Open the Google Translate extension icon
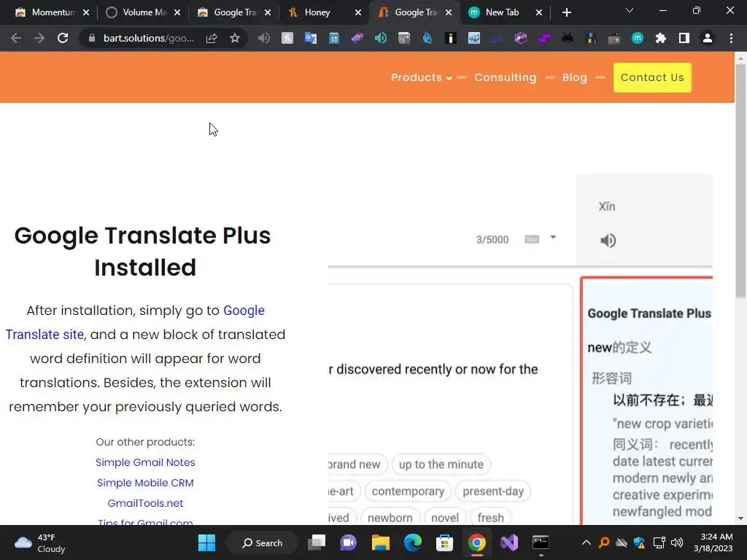747x560 pixels. tap(311, 38)
